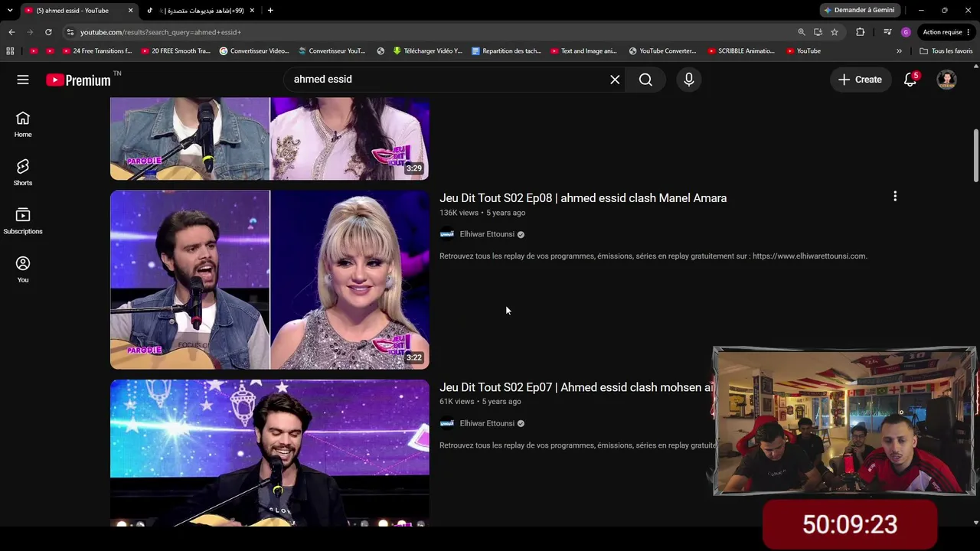
Task: Click the Ep08 description starting "Retrouvez tous les replay"
Action: pyautogui.click(x=653, y=256)
